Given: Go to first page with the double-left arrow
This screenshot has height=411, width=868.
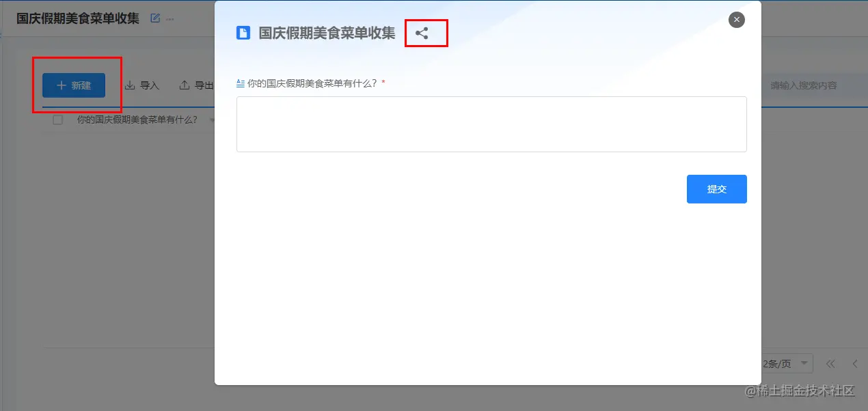Looking at the screenshot, I should coord(830,363).
